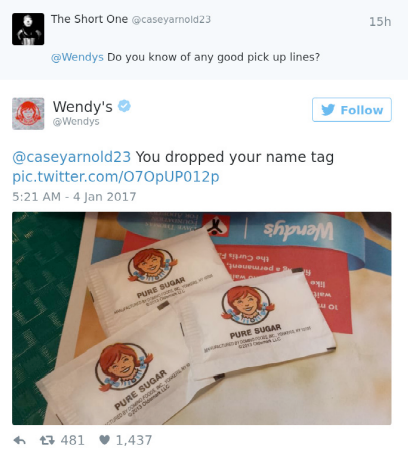The image size is (408, 456).
Task: Click The Short One display name
Action: click(x=89, y=19)
